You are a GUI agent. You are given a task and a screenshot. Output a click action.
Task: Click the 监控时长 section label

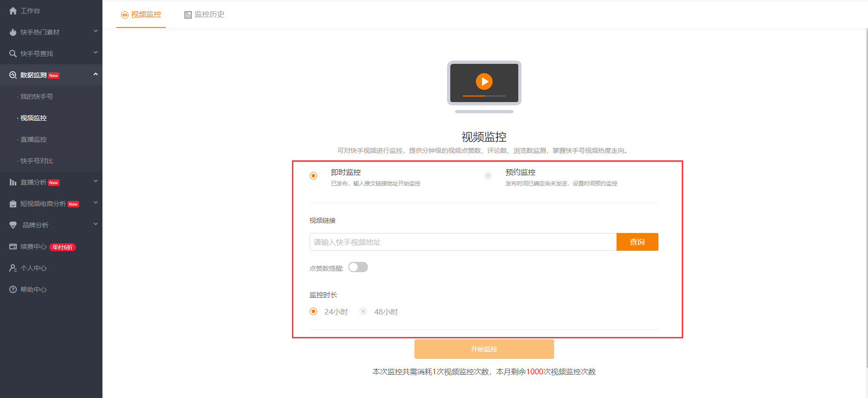[x=324, y=295]
